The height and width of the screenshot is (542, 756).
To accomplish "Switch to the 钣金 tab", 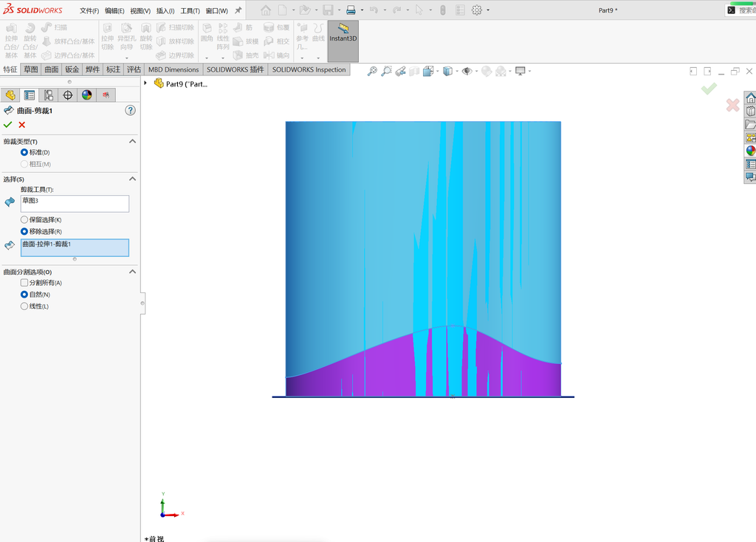I will (x=72, y=69).
